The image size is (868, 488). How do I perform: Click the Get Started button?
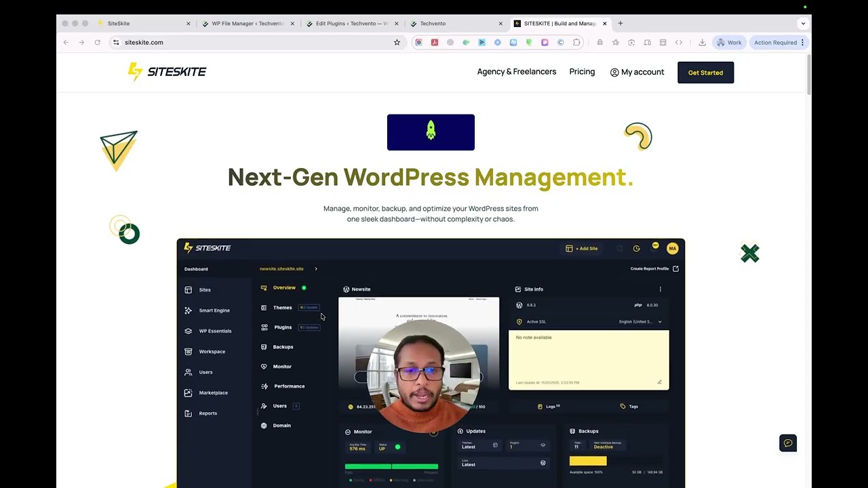click(x=705, y=73)
